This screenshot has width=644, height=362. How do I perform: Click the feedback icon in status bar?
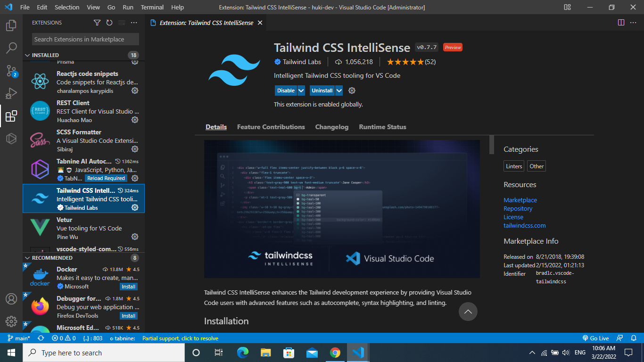[x=620, y=338]
